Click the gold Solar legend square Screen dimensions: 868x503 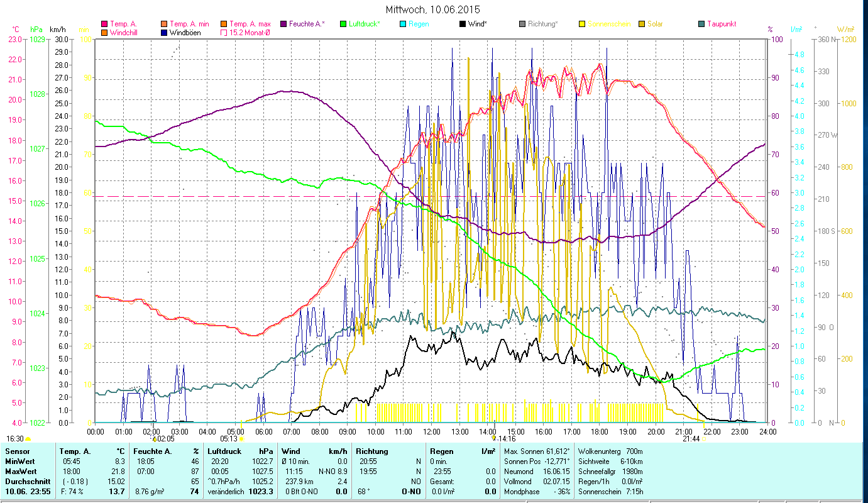click(641, 24)
